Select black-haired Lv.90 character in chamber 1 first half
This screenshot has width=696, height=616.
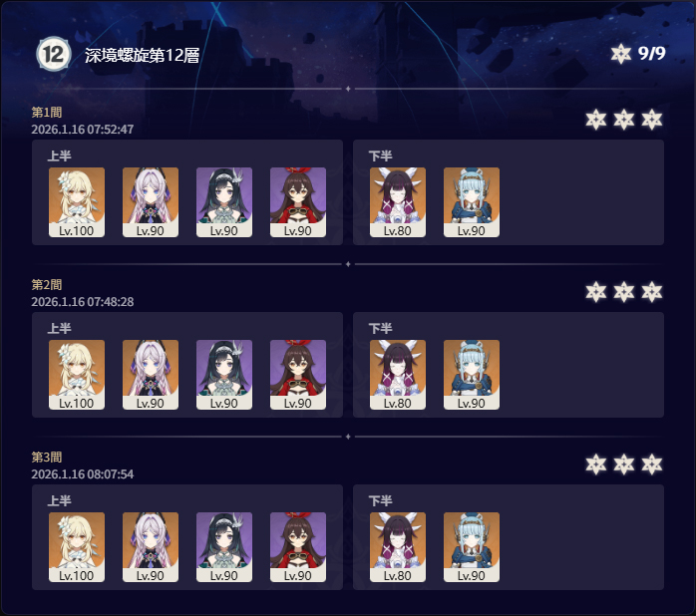[x=224, y=202]
